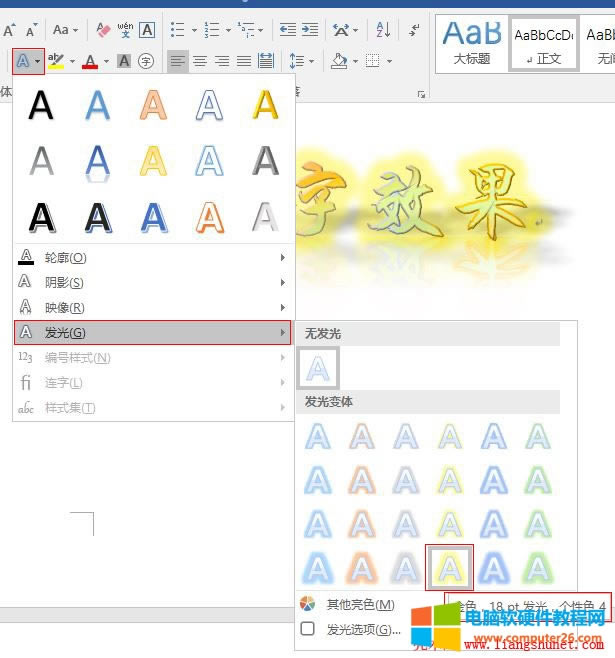Select the No Glow A option
Screen dimensions: 615x658
pyautogui.click(x=318, y=368)
